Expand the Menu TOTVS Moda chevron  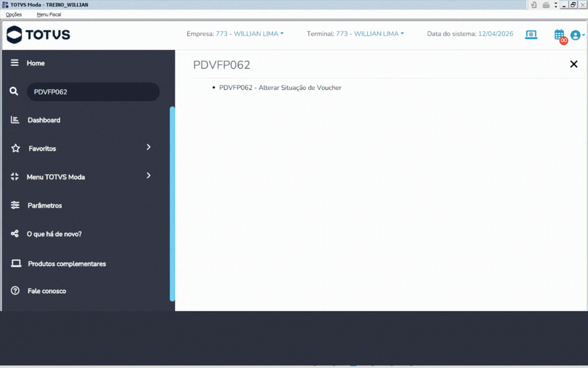(149, 175)
